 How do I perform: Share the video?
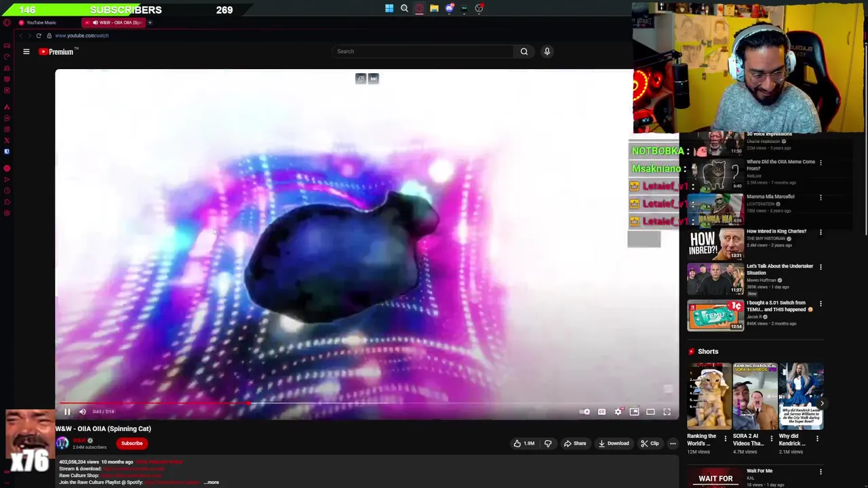[574, 443]
